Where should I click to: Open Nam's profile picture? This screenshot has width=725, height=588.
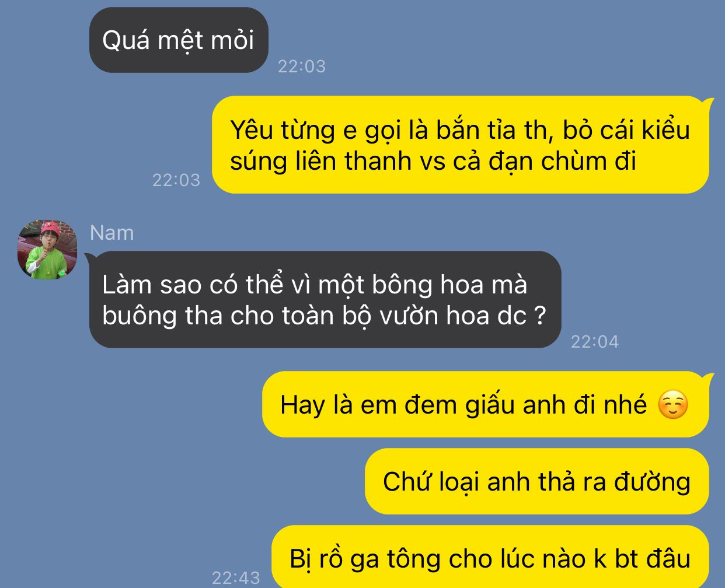47,250
